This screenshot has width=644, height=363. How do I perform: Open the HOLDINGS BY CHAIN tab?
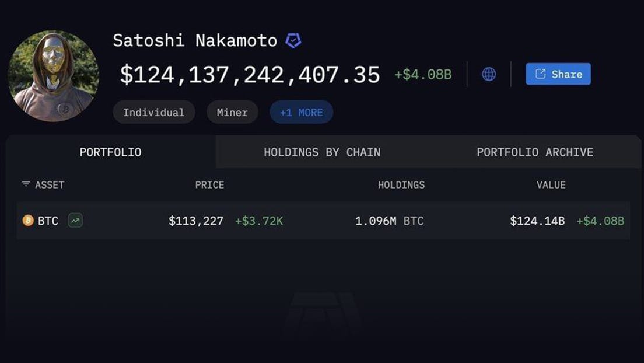(x=322, y=152)
